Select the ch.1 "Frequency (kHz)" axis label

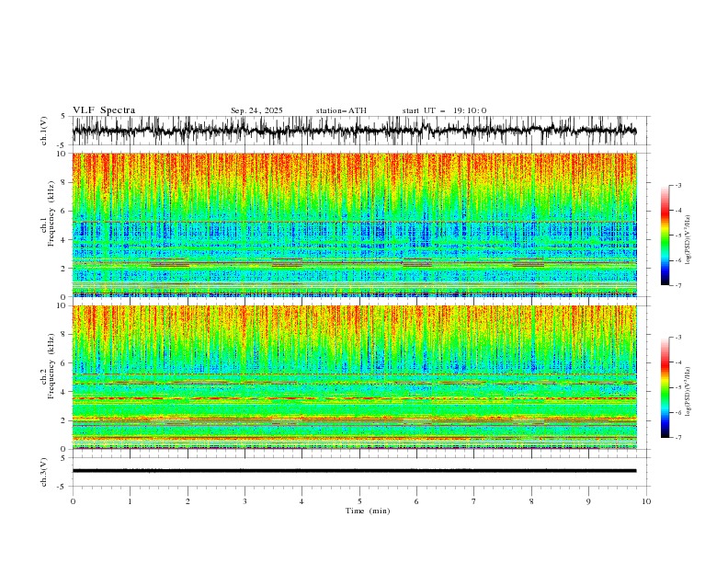(51, 213)
